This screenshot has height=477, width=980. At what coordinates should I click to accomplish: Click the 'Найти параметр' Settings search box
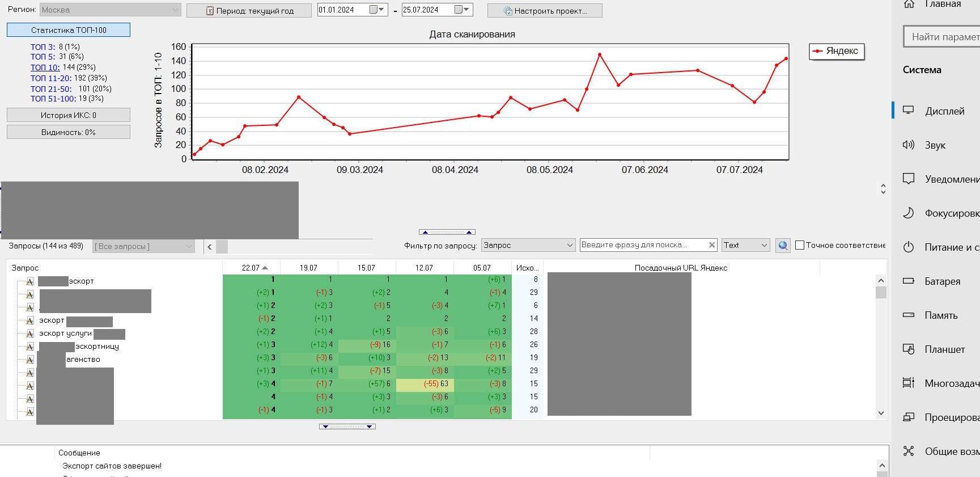coord(942,37)
